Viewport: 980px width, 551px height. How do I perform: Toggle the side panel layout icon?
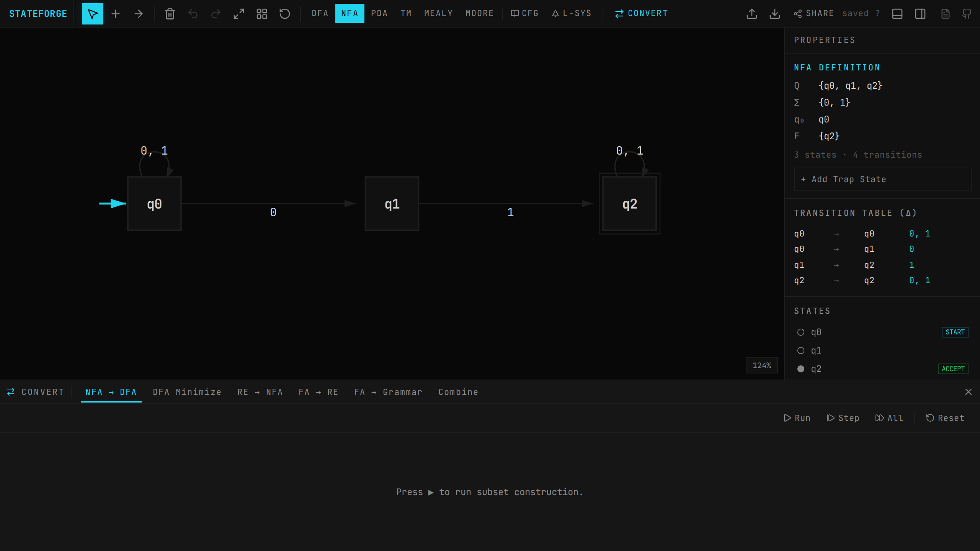point(920,13)
